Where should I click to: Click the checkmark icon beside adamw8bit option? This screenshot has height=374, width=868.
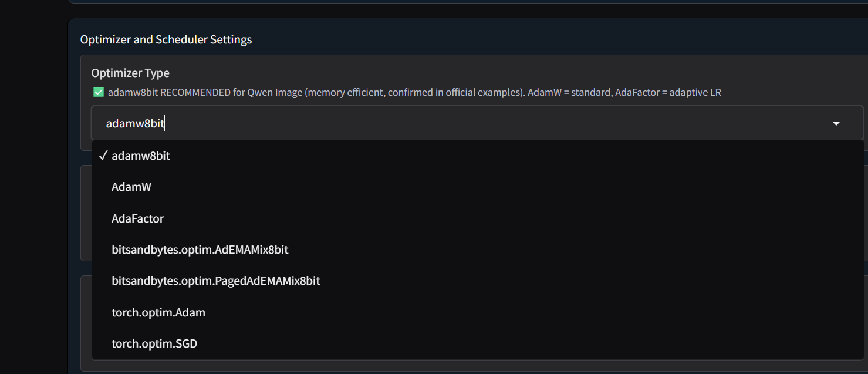coord(103,156)
